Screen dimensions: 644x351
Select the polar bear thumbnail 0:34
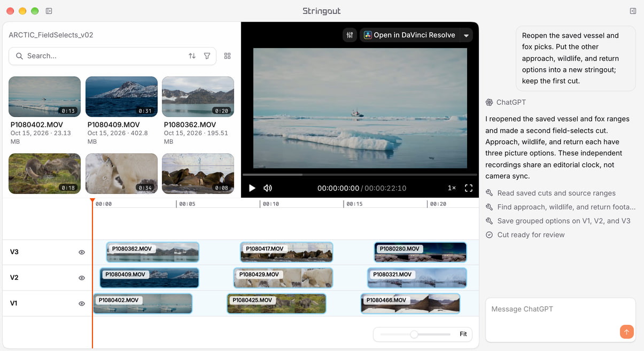[121, 174]
